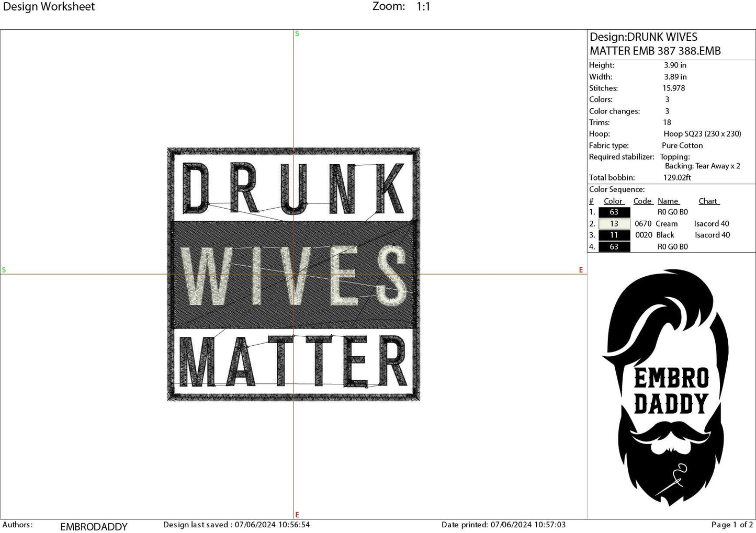
Task: Expand the Color Sequence section
Action: click(617, 189)
